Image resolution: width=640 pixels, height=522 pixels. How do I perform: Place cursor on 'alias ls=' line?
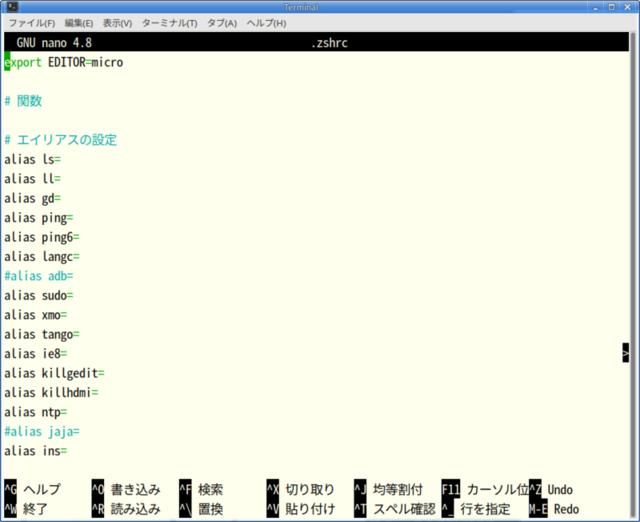33,159
